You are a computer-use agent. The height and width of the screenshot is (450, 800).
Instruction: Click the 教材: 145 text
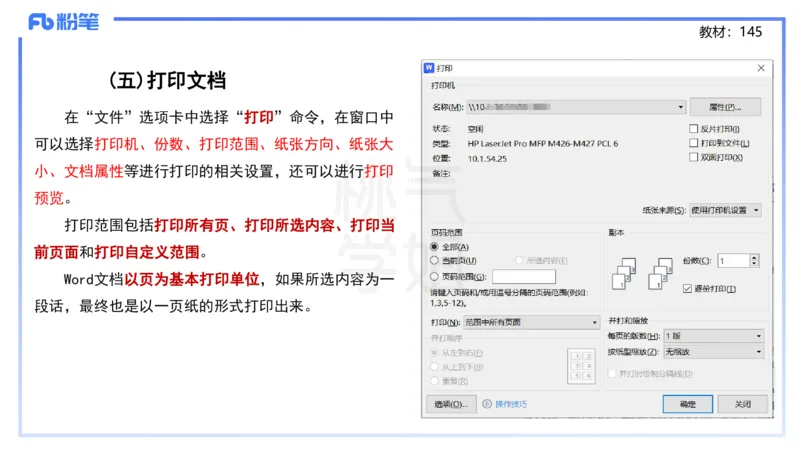pos(730,32)
